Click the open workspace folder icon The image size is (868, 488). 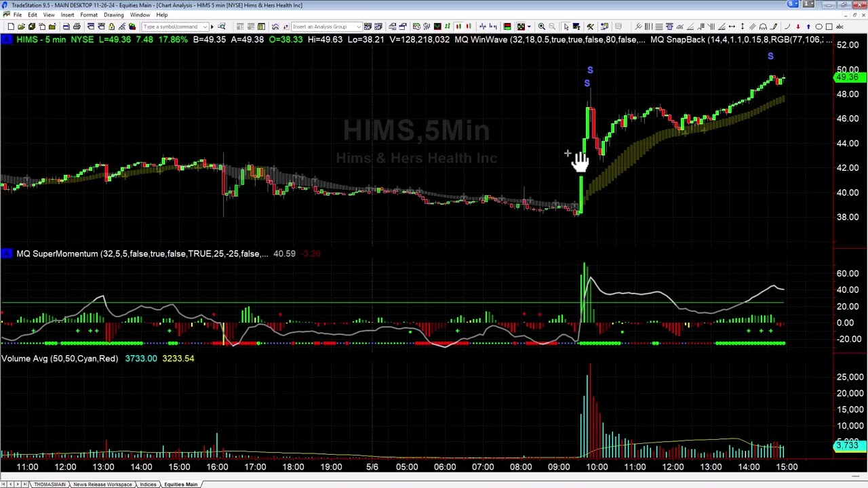coord(21,26)
